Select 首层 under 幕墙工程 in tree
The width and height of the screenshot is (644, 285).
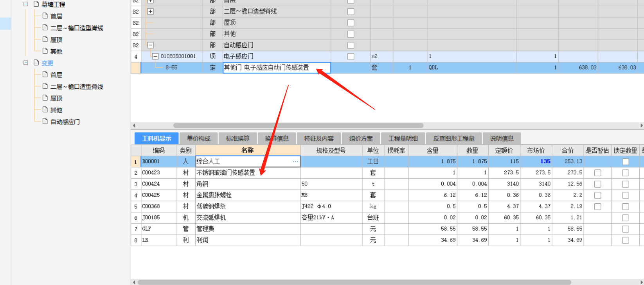point(56,16)
